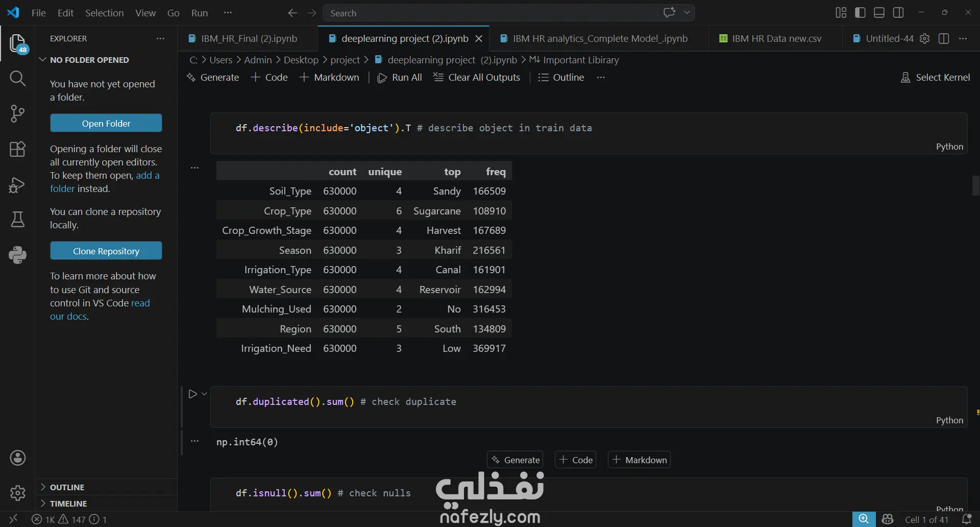
Task: Click Clear All Outputs
Action: 477,77
